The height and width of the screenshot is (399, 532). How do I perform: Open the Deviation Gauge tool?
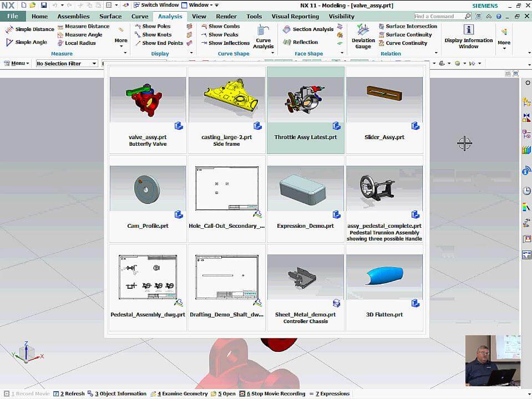(363, 37)
